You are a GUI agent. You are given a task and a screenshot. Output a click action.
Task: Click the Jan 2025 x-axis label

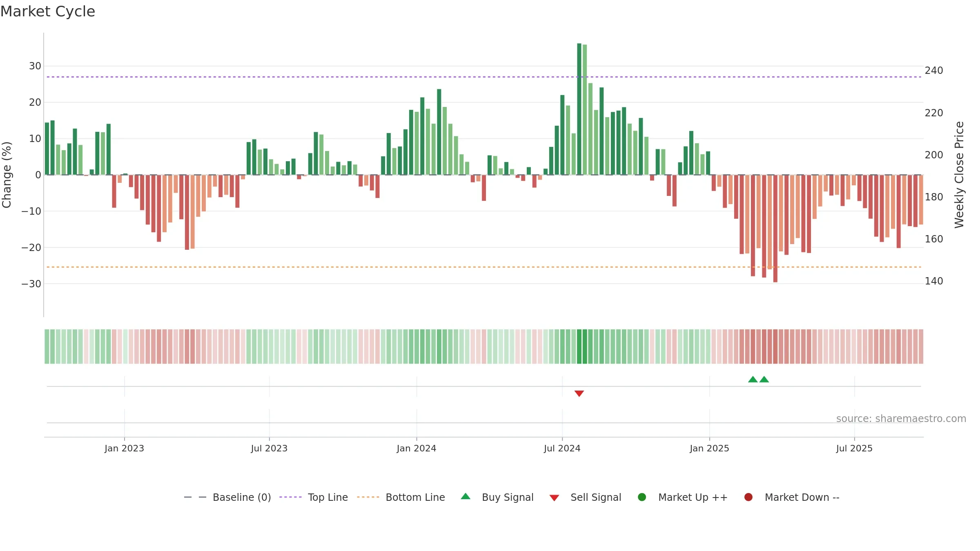point(709,448)
